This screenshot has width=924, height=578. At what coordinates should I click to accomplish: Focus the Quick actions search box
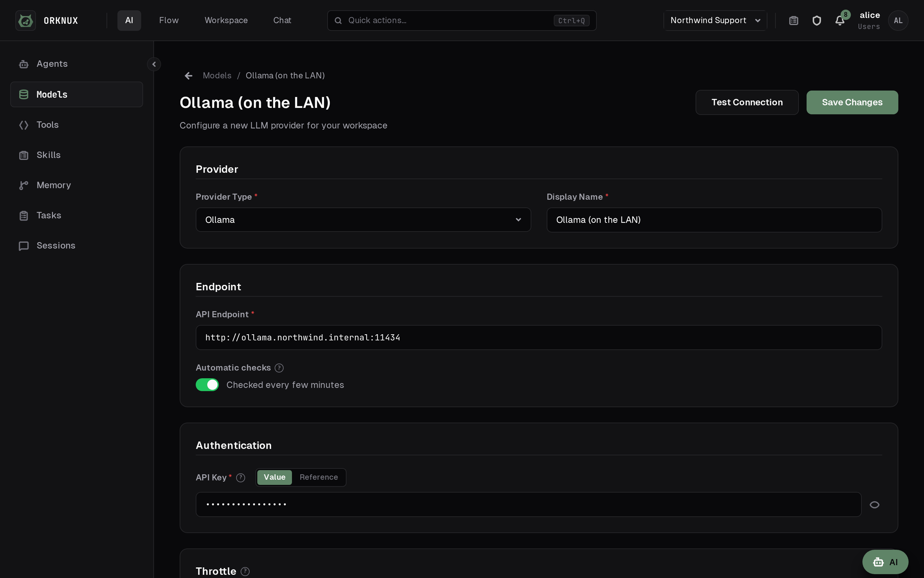tap(462, 21)
